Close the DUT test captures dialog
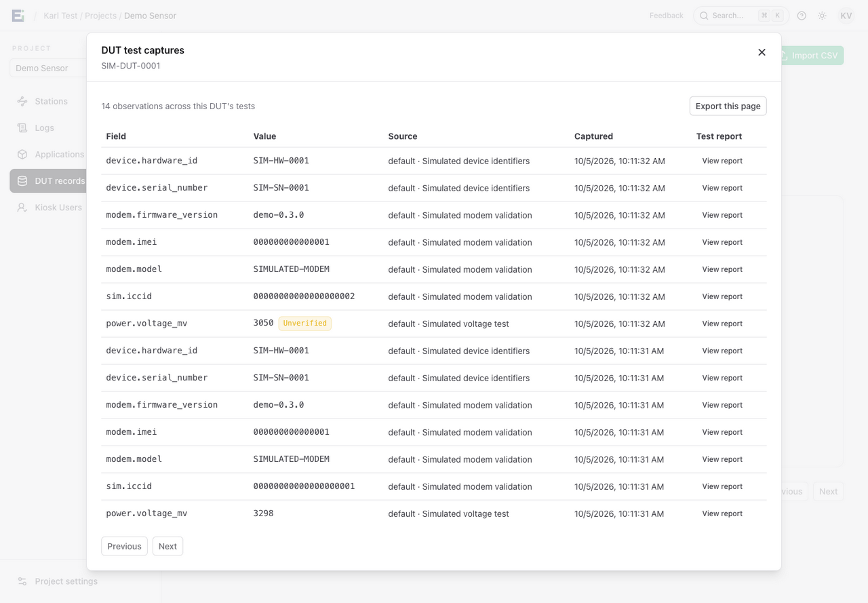868x603 pixels. (x=762, y=52)
